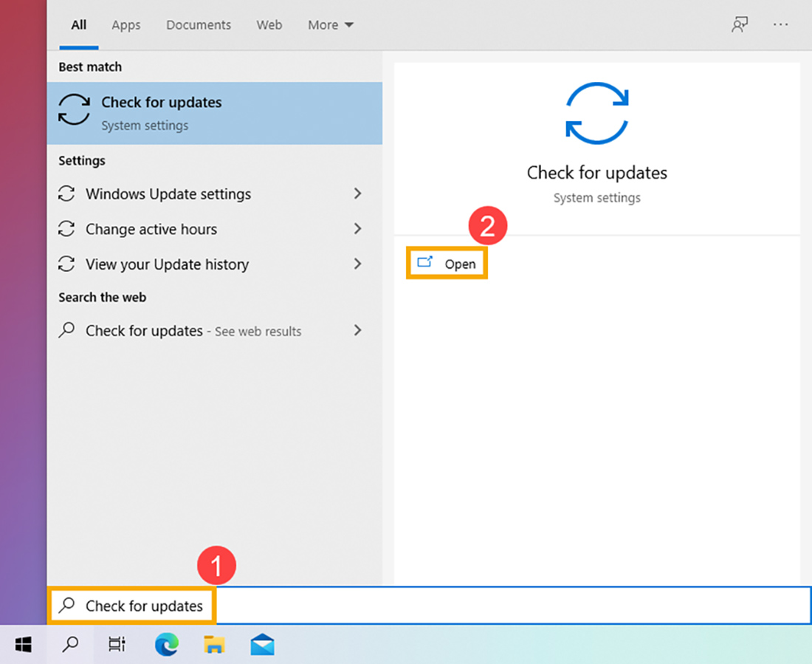Open the ellipsis options menu

click(780, 24)
